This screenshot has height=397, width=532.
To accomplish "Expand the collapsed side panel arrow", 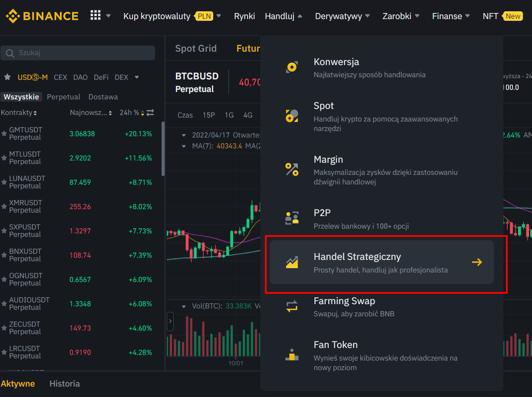I will click(170, 322).
